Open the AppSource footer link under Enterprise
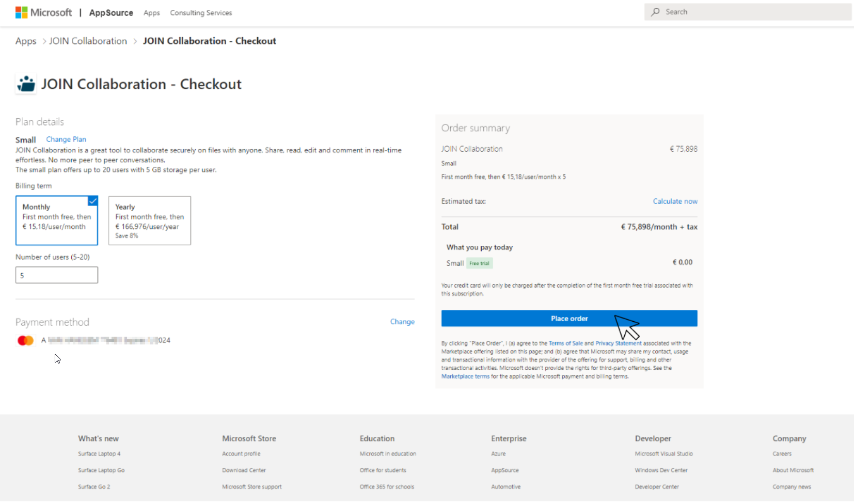This screenshot has width=854, height=504. click(505, 470)
